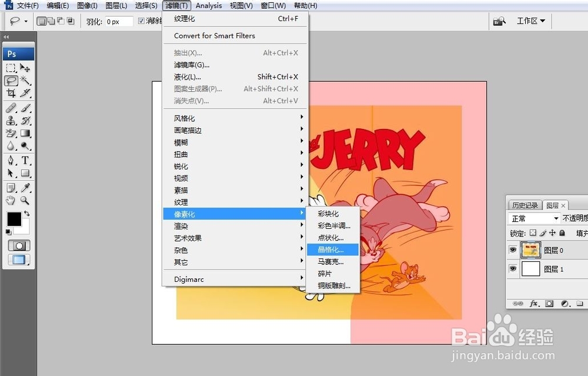Open the 图像(I) menu
This screenshot has width=588, height=376.
point(87,6)
